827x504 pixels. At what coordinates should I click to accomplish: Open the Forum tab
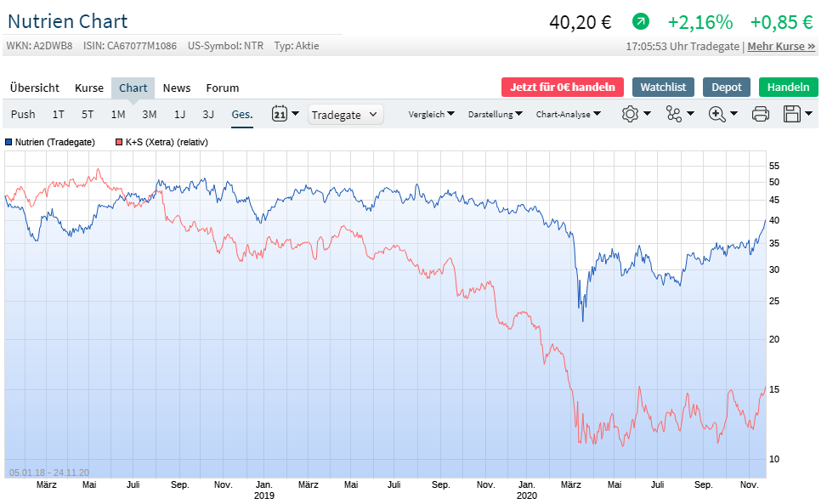click(223, 88)
